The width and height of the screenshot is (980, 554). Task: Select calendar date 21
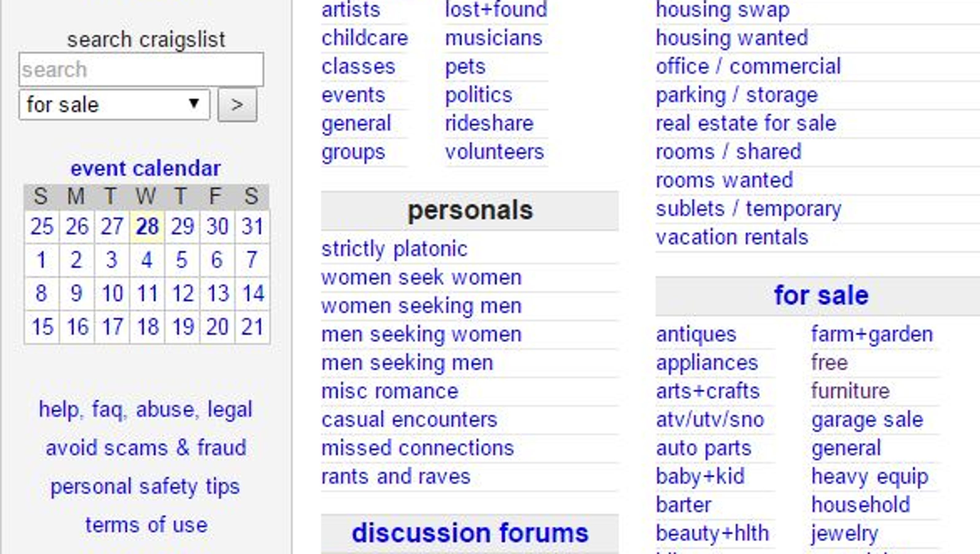pyautogui.click(x=252, y=327)
